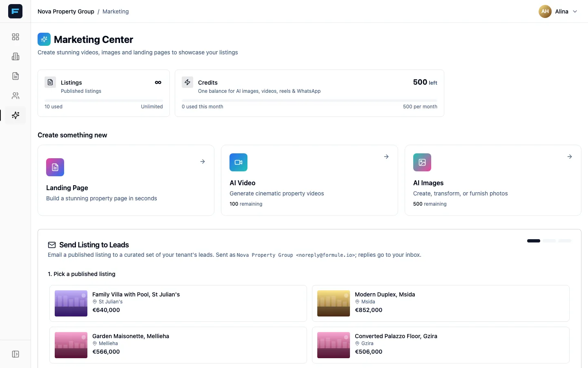Select Modern Duplex, Msida listing
588x368 pixels.
(x=441, y=303)
